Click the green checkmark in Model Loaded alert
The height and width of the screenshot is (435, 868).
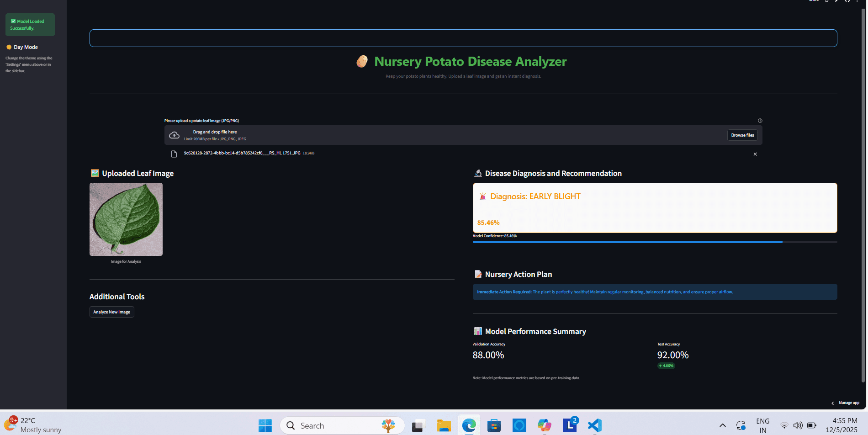click(13, 21)
